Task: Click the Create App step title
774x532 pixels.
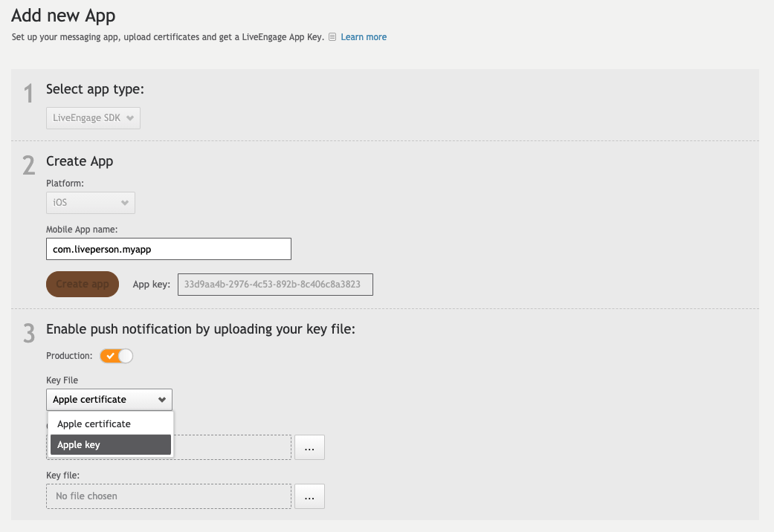Action: pos(80,161)
